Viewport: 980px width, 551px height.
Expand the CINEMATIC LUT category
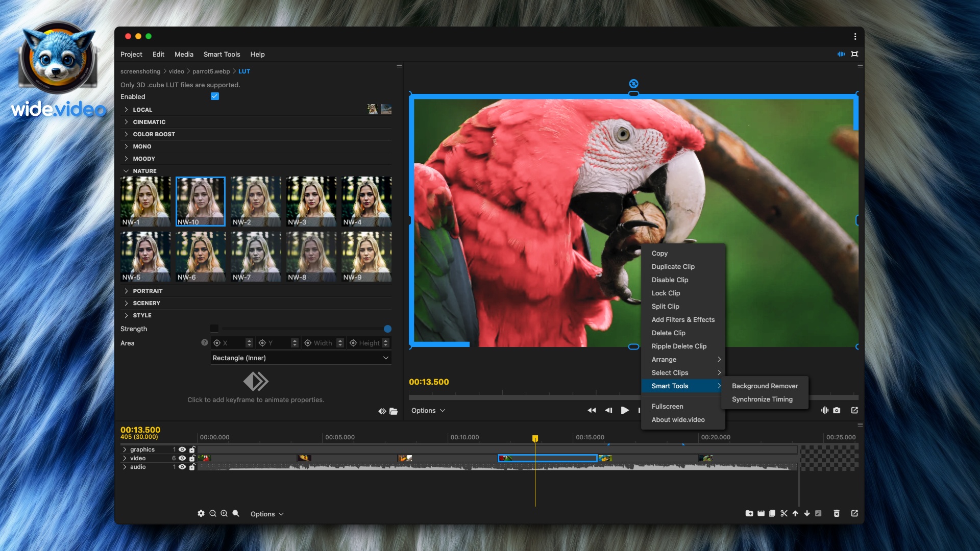click(x=256, y=122)
